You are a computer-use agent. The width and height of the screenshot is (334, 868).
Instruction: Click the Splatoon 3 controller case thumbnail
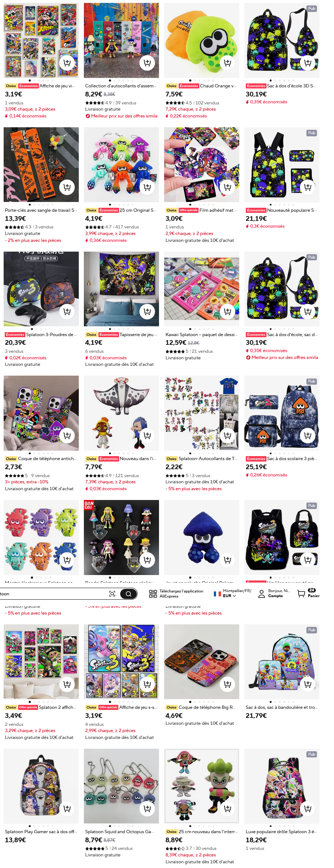[41, 289]
